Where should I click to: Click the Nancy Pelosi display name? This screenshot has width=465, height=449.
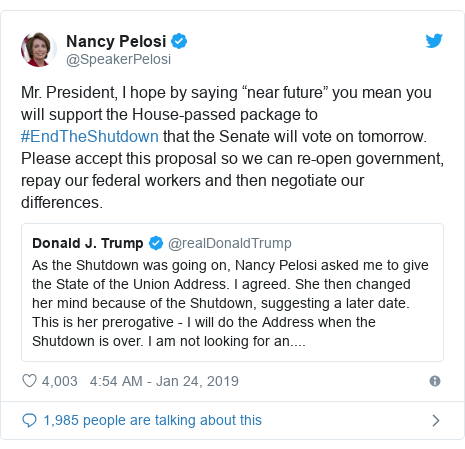116,41
